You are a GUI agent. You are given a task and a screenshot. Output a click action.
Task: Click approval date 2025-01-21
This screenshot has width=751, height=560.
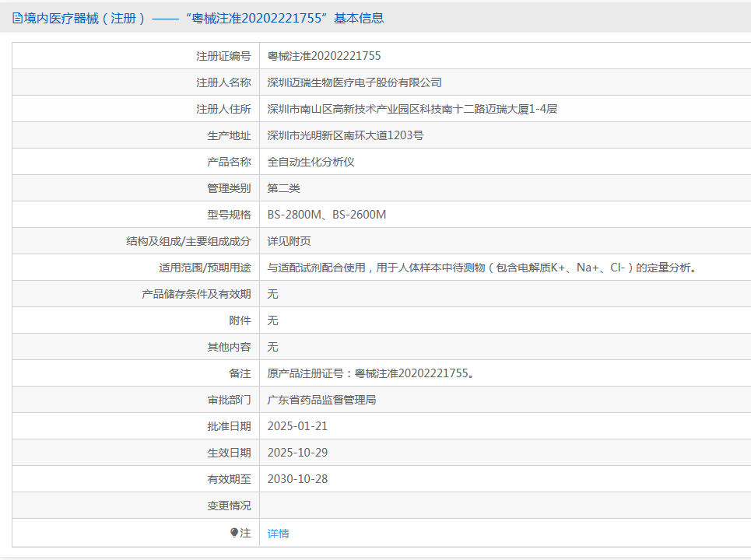click(297, 426)
